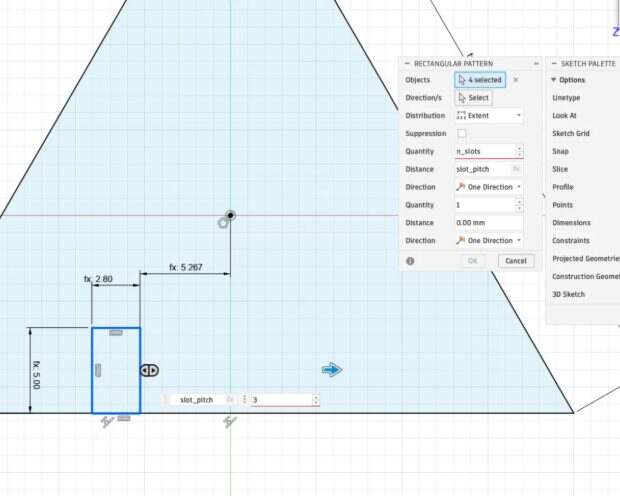Click the sketch origin point
The width and height of the screenshot is (620, 496).
coord(231,215)
